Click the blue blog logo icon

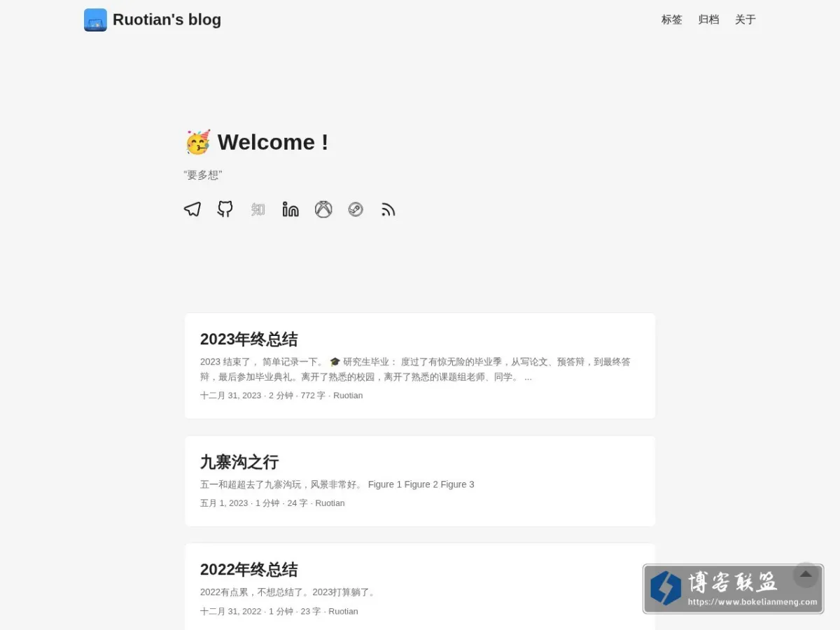pos(95,20)
